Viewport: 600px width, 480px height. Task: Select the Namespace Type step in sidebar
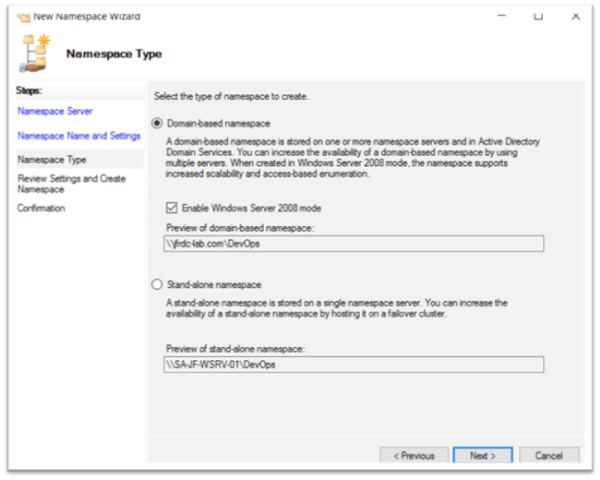click(x=51, y=159)
